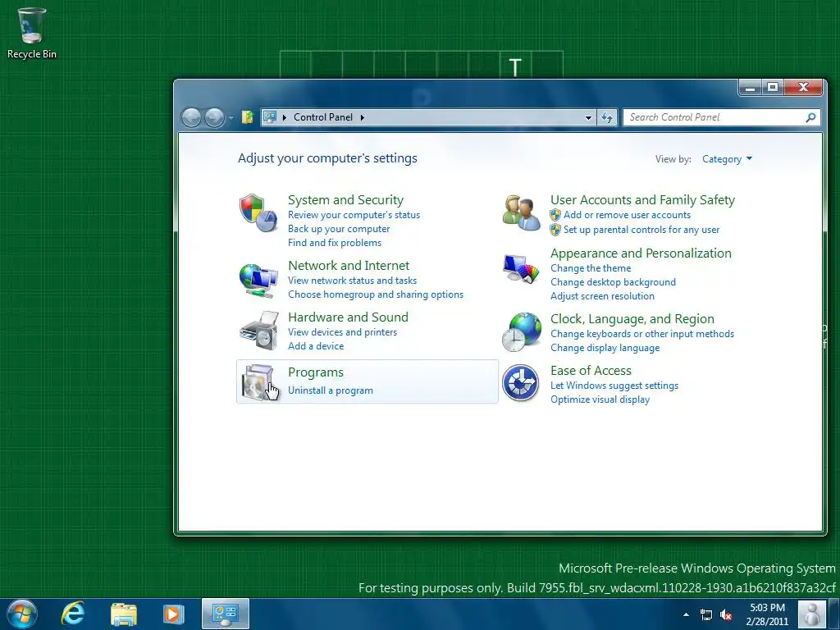840x630 pixels.
Task: Launch Internet Explorer from taskbar
Action: (72, 614)
